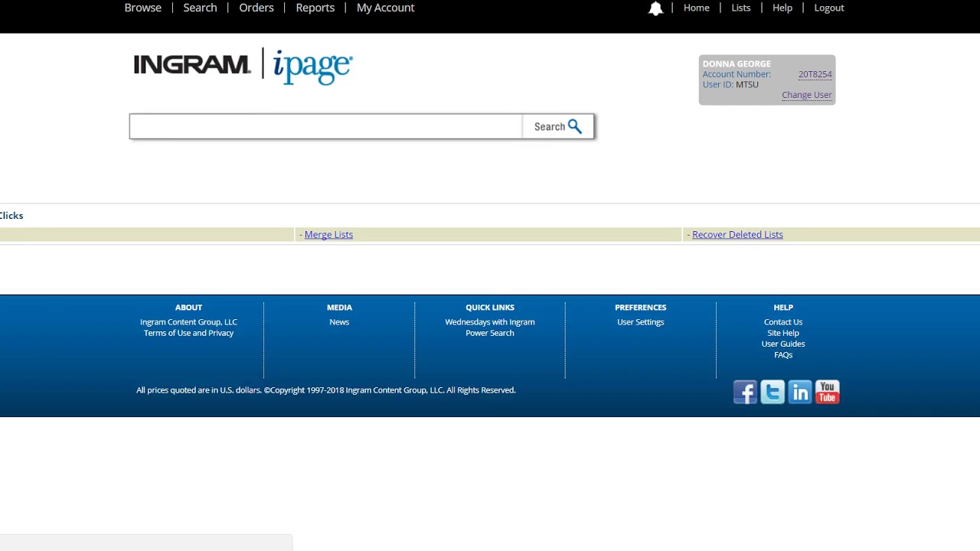Viewport: 980px width, 551px height.
Task: Focus the main search text field
Action: [326, 126]
